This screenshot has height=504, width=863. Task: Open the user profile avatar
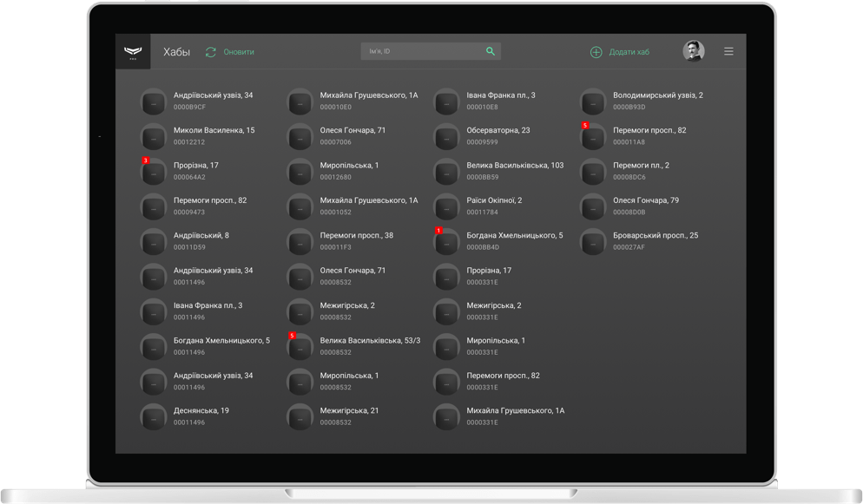693,52
